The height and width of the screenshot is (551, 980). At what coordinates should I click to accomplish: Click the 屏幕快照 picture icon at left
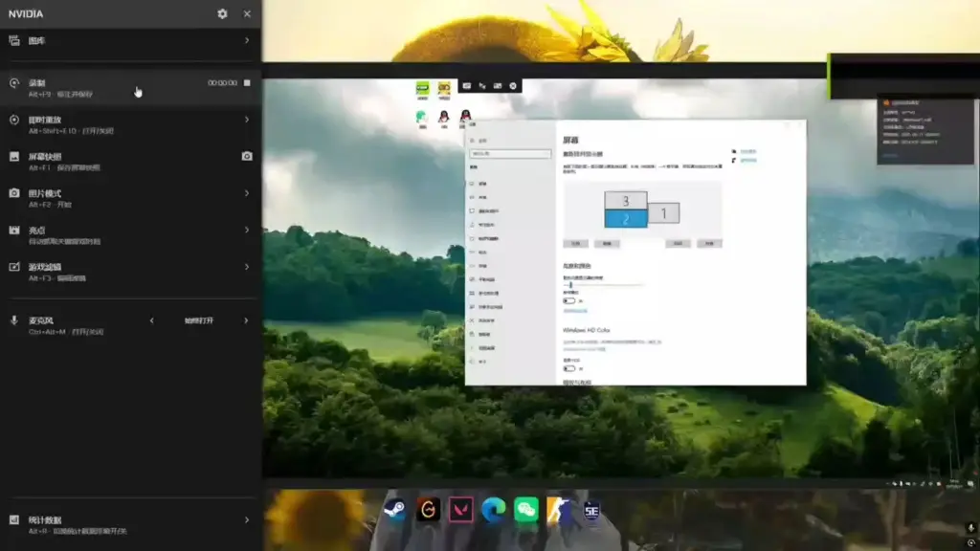[14, 156]
